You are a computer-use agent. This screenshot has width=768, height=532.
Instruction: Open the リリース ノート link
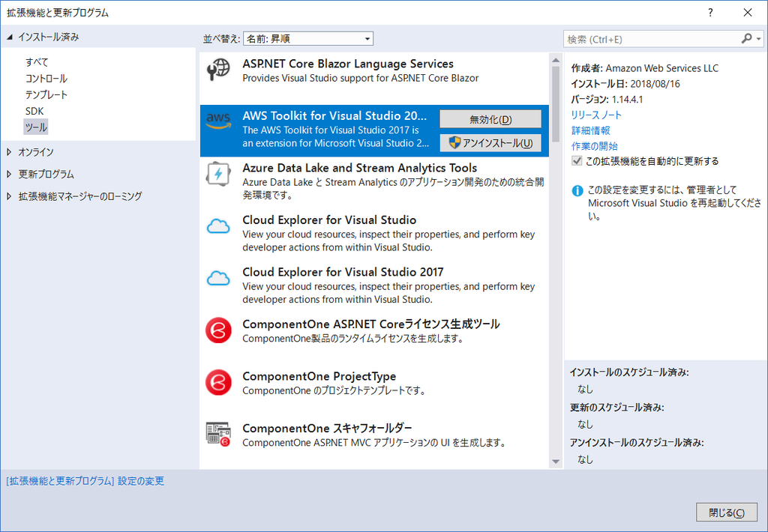coord(596,115)
